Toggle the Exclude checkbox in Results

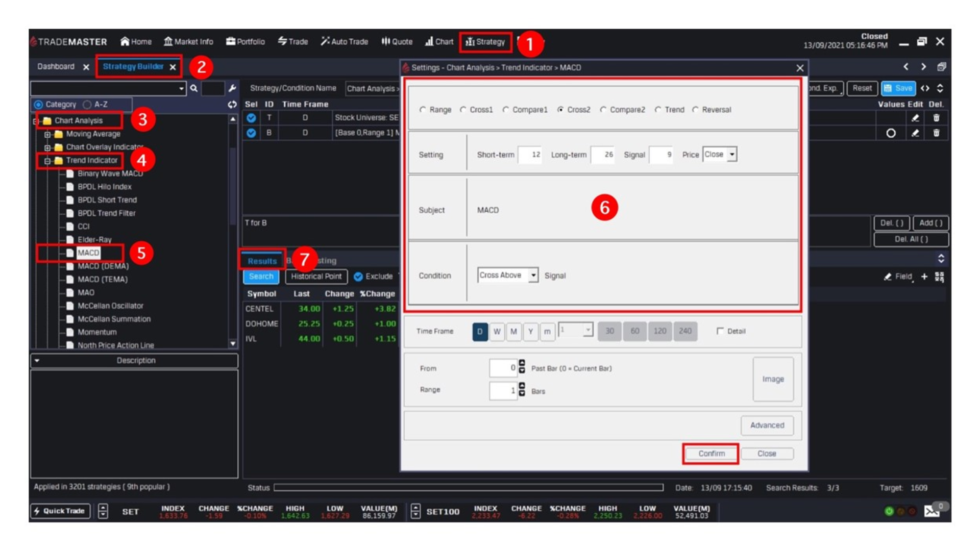[x=358, y=277]
